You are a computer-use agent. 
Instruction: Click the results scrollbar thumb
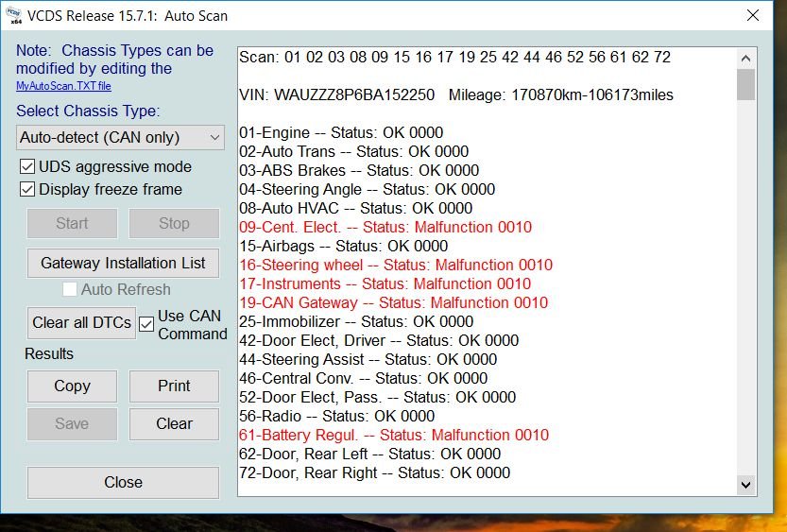[x=745, y=85]
